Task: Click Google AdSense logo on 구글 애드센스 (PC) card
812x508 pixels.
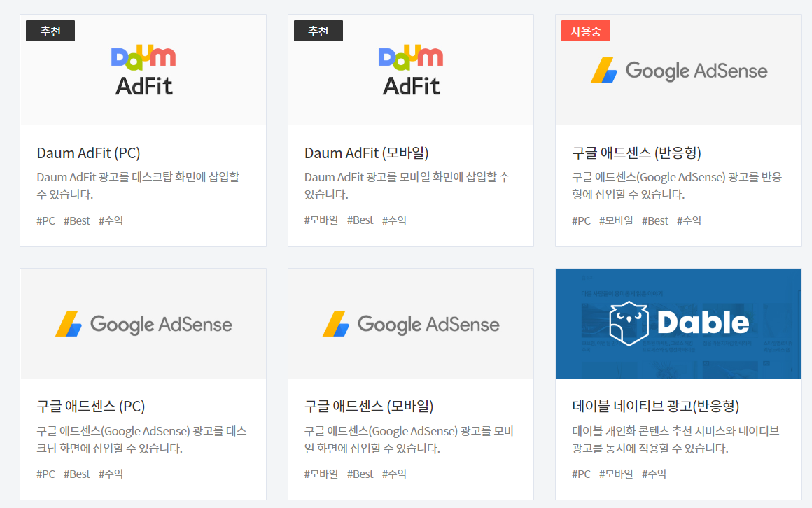Action: (x=143, y=324)
